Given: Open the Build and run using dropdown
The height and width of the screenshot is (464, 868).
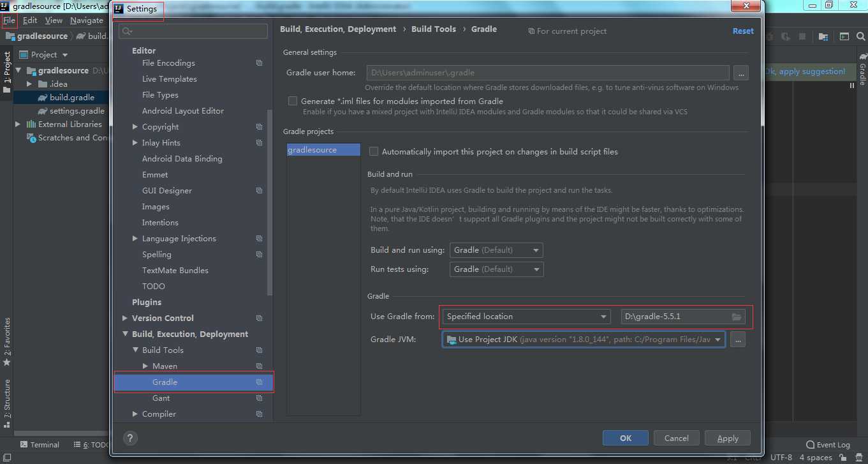Looking at the screenshot, I should click(x=496, y=250).
